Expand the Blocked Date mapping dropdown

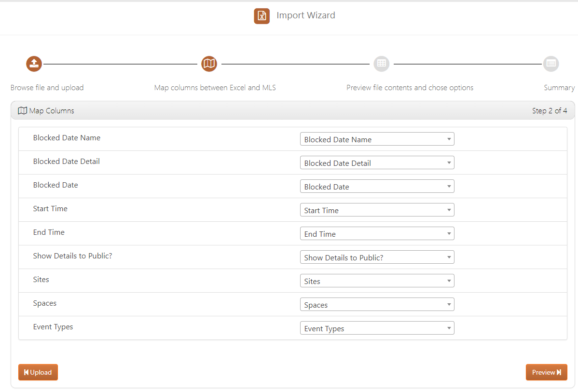pos(377,187)
